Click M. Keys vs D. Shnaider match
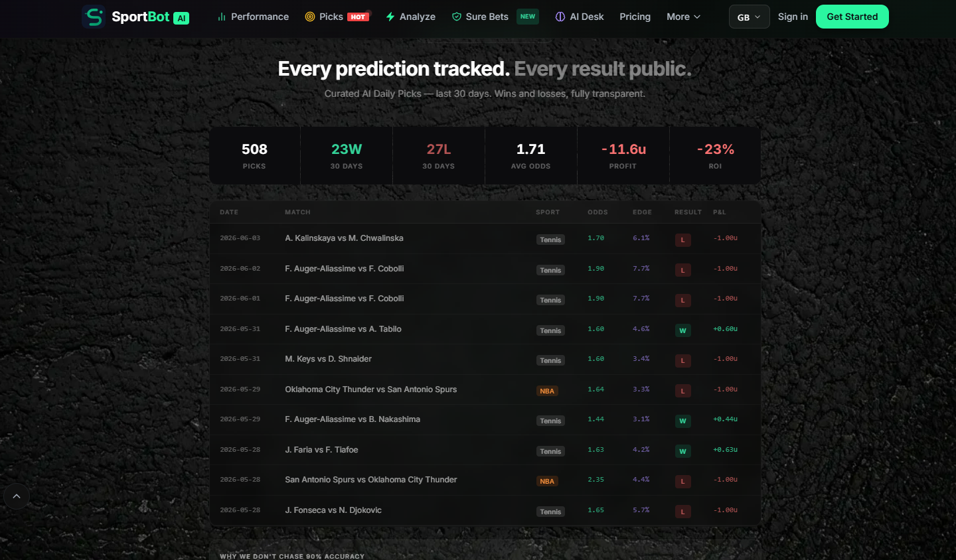The width and height of the screenshot is (956, 560). coord(328,359)
